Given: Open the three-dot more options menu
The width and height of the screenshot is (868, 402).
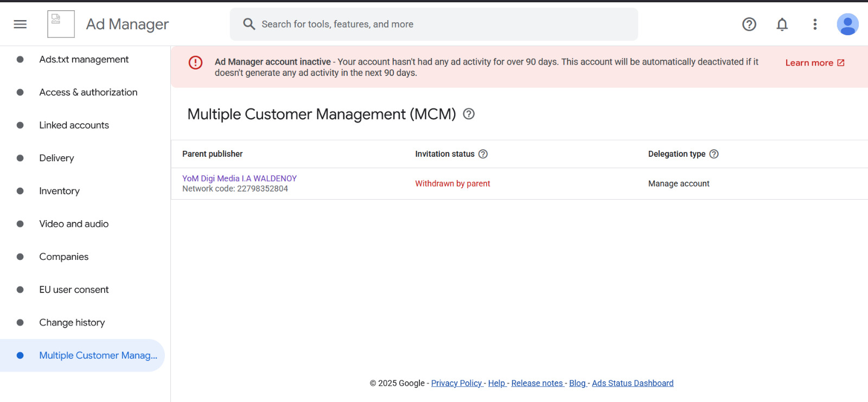Looking at the screenshot, I should [815, 24].
